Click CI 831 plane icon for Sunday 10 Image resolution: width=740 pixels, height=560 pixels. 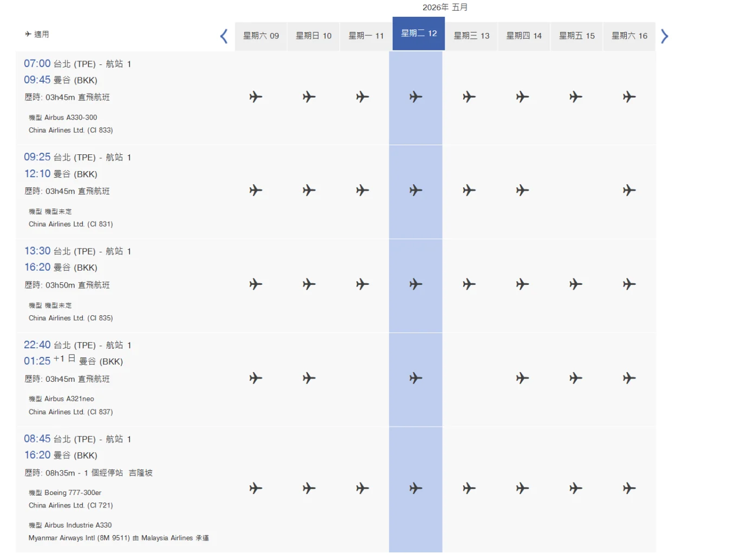pos(309,191)
